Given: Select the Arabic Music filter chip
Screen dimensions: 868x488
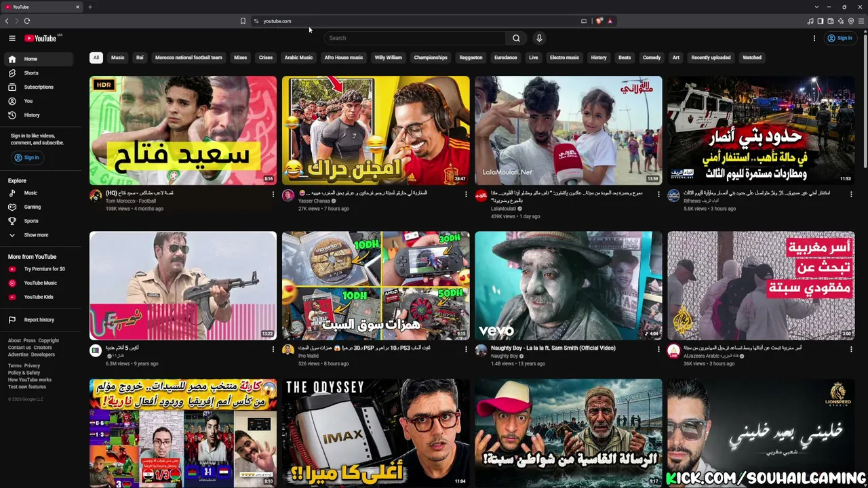Looking at the screenshot, I should (x=298, y=58).
